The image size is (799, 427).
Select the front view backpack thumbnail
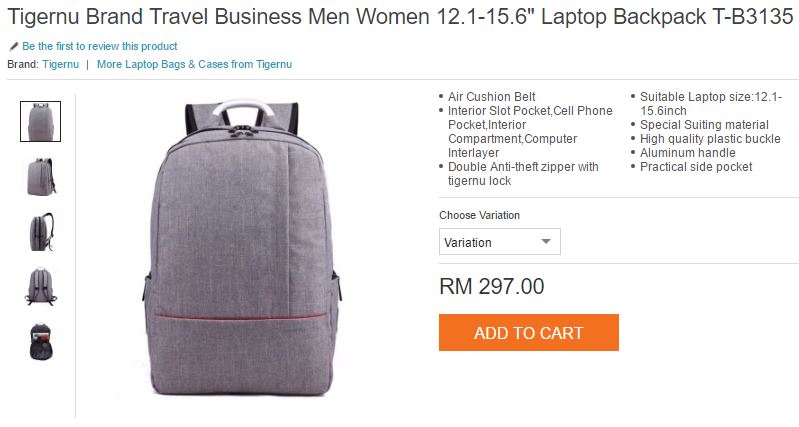40,121
